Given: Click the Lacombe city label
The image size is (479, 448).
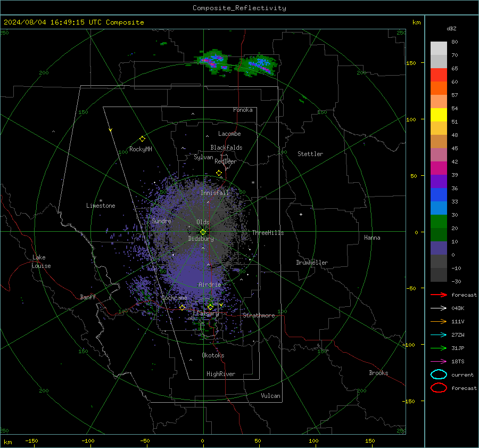Looking at the screenshot, I should (x=229, y=134).
